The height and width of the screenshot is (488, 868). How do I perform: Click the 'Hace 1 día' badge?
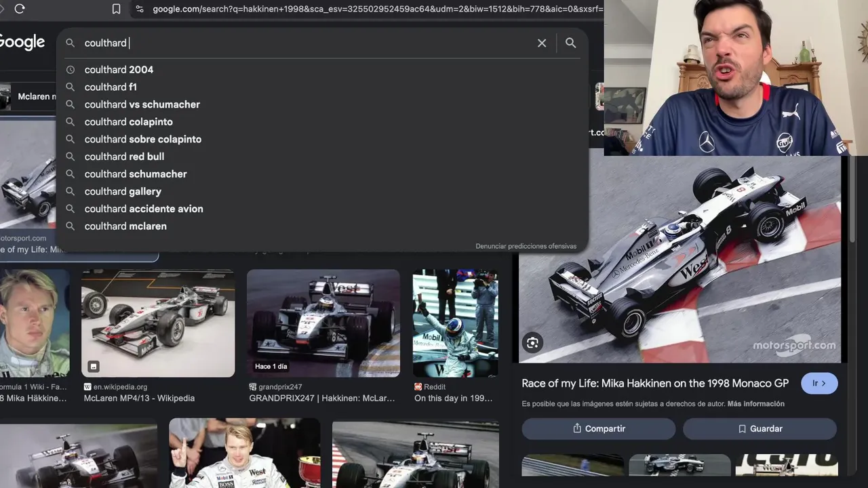point(271,366)
